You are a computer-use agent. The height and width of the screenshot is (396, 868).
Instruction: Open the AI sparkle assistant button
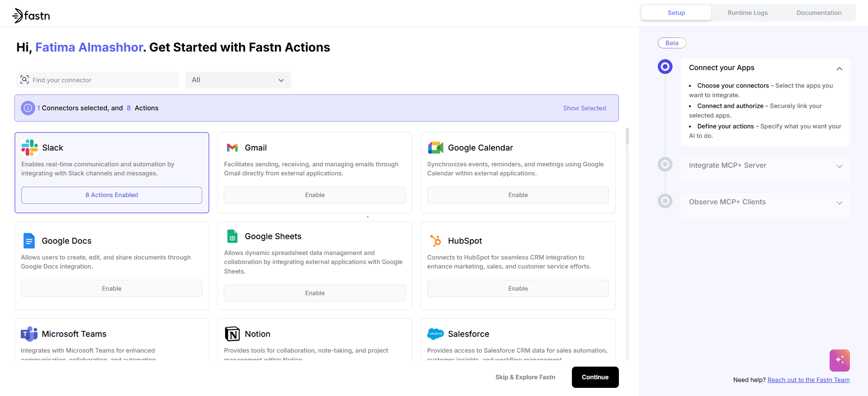(840, 360)
